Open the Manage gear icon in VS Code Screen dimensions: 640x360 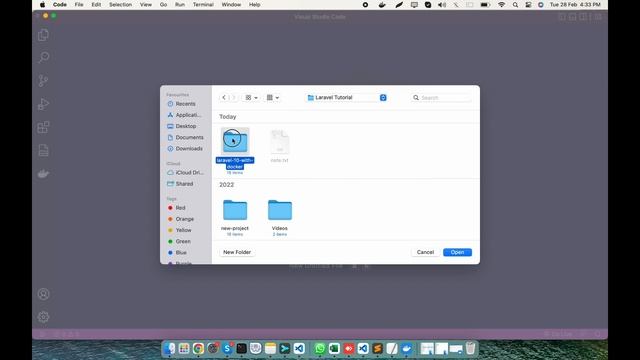pyautogui.click(x=43, y=317)
